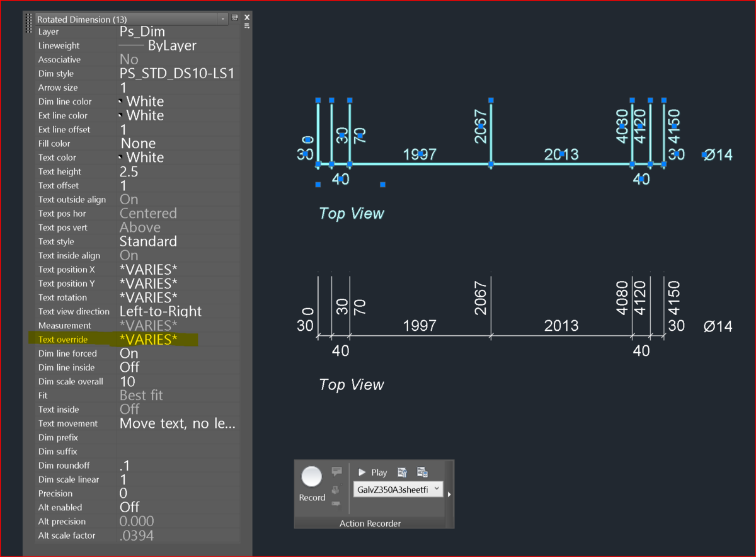756x557 pixels.
Task: Click the Record button in Action Recorder
Action: (x=312, y=483)
